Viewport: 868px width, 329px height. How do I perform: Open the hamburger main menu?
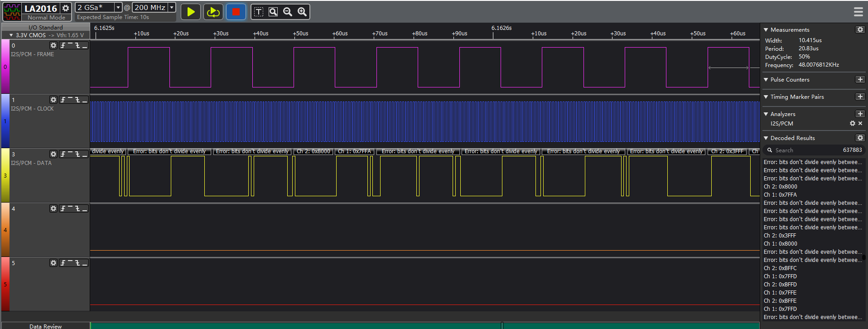(858, 12)
